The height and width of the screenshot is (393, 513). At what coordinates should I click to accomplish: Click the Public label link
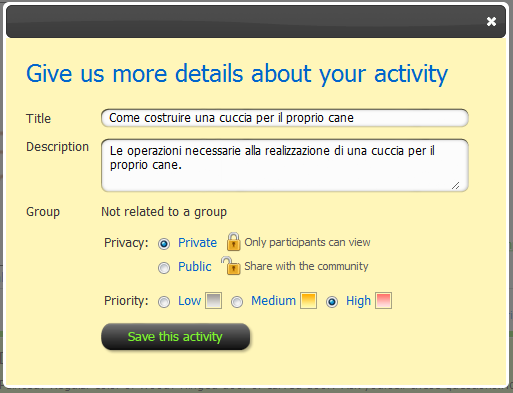pos(195,267)
